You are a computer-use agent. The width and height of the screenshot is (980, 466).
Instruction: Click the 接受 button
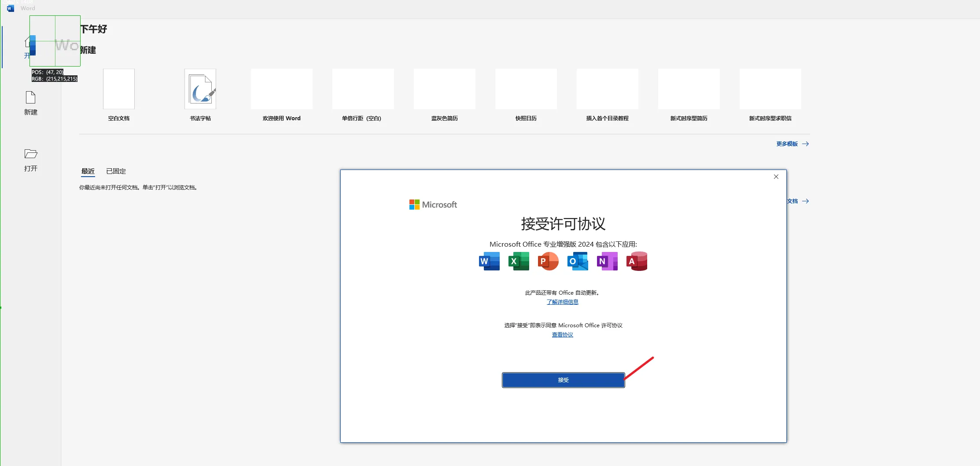click(563, 380)
